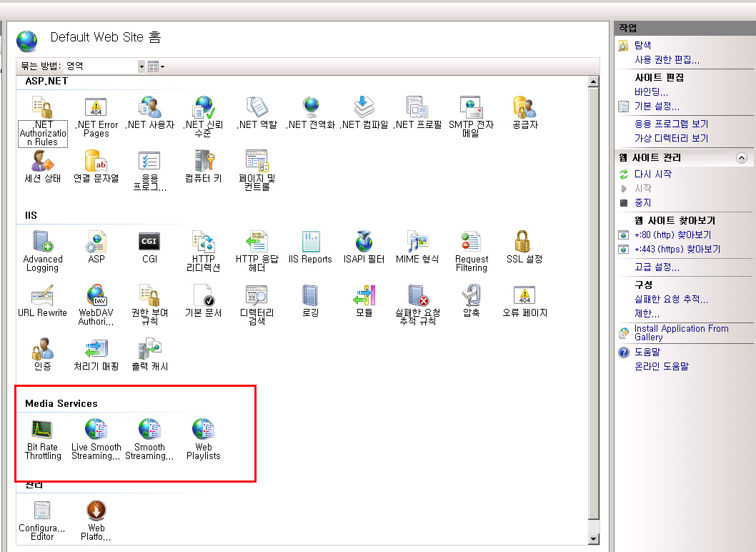Image resolution: width=756 pixels, height=552 pixels.
Task: Open .NET Error Pages feature
Action: [96, 117]
